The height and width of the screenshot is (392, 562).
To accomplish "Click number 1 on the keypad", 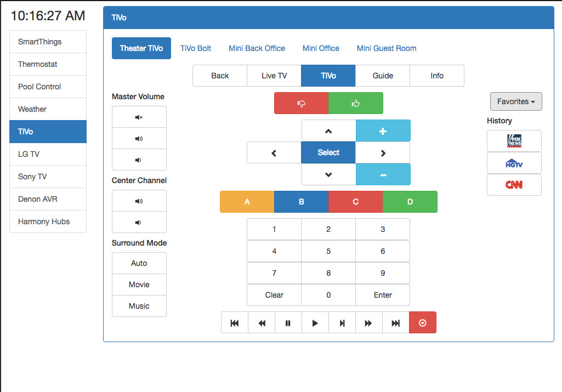I will [x=274, y=229].
